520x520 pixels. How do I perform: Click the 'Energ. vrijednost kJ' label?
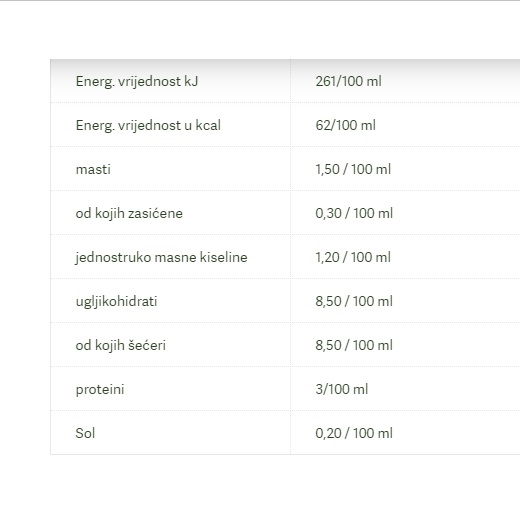click(x=137, y=81)
